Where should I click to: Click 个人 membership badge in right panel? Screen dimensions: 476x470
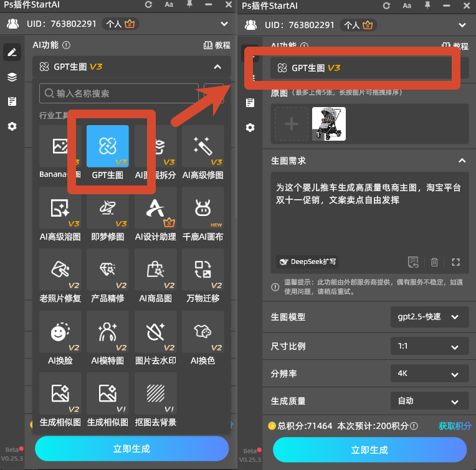pos(358,25)
